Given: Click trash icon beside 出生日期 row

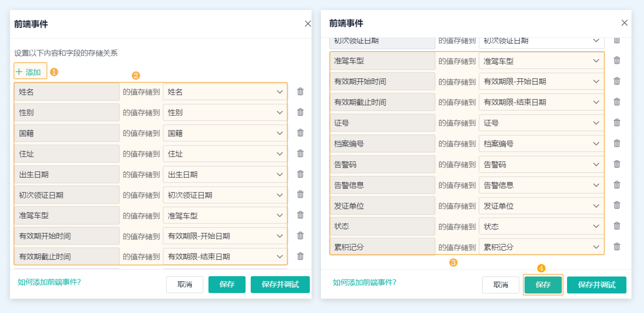Looking at the screenshot, I should tap(300, 174).
